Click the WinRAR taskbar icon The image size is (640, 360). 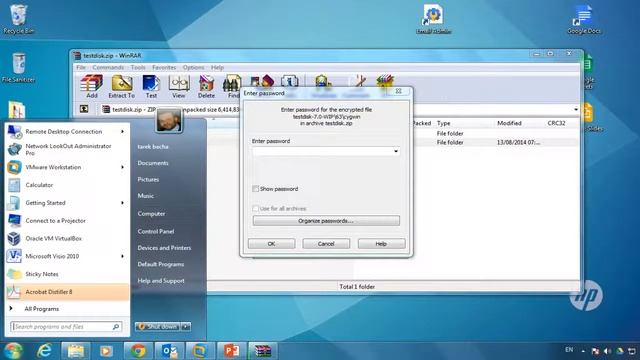[262, 351]
